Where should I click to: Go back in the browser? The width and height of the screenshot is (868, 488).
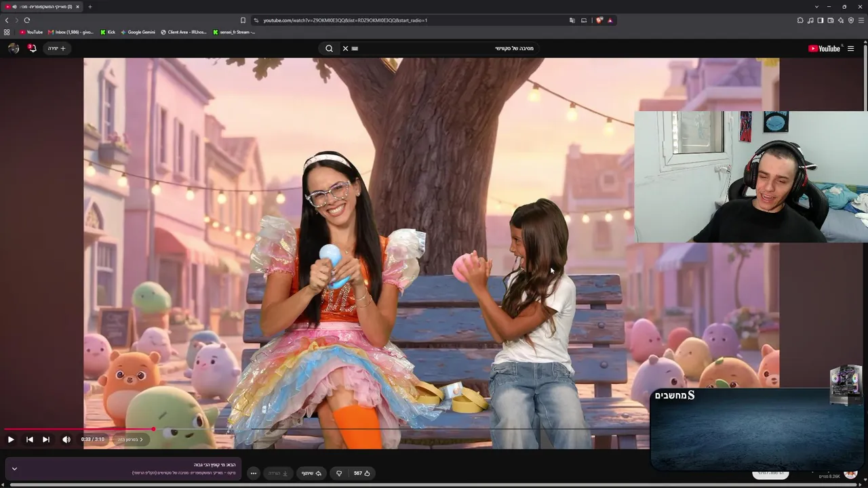7,20
